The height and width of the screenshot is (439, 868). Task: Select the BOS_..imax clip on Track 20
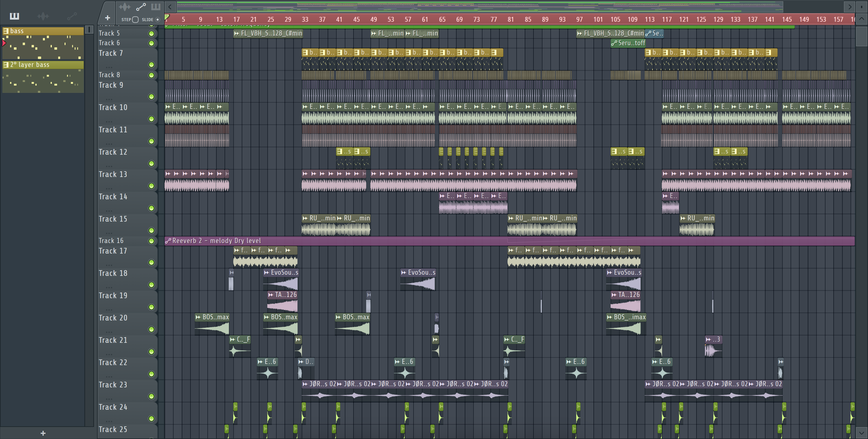(626, 324)
